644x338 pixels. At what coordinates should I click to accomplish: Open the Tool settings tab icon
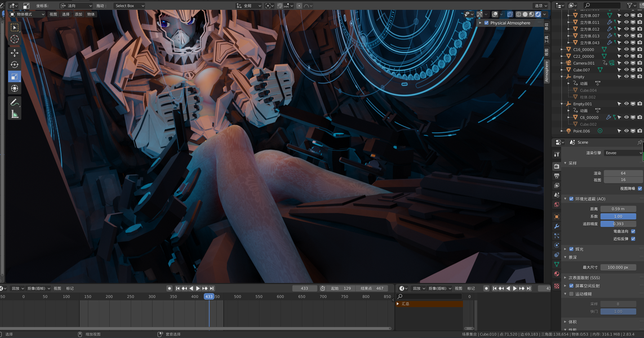click(557, 154)
